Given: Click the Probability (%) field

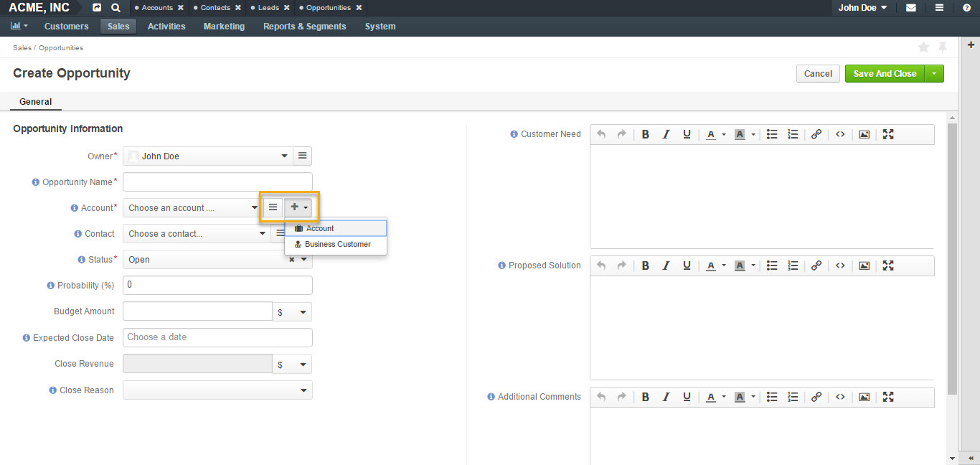Looking at the screenshot, I should (x=217, y=285).
